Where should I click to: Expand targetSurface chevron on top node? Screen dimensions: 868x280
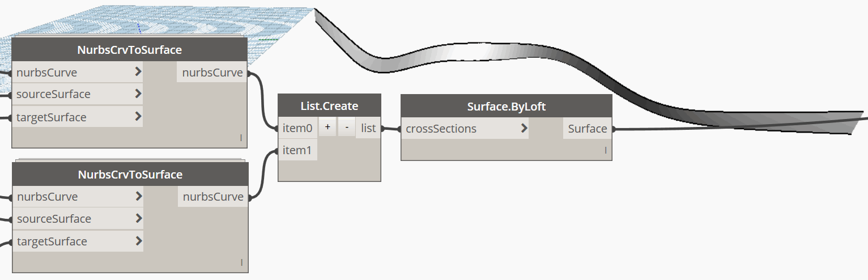point(138,117)
